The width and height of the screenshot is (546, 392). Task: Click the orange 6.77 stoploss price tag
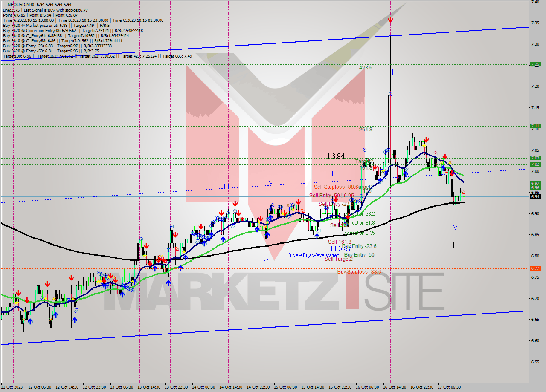pyautogui.click(x=535, y=268)
